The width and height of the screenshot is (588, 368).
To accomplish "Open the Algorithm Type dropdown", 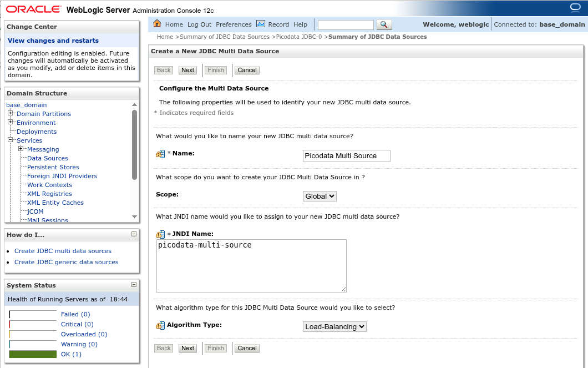I will coord(334,326).
